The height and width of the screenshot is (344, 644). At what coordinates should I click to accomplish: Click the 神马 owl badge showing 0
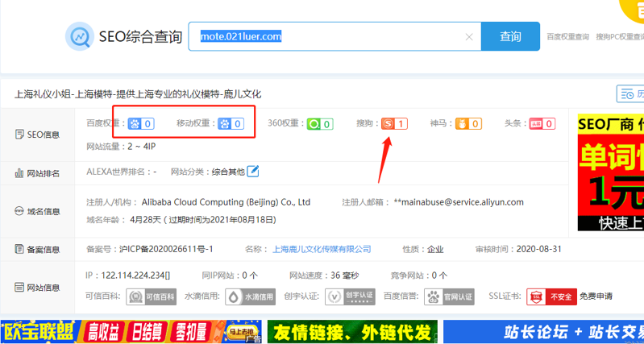[x=468, y=123]
